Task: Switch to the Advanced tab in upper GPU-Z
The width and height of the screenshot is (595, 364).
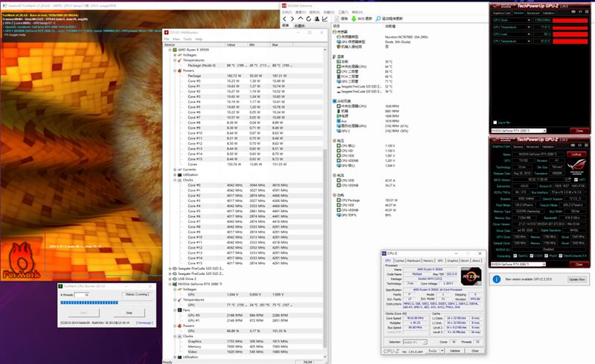Action: [533, 13]
